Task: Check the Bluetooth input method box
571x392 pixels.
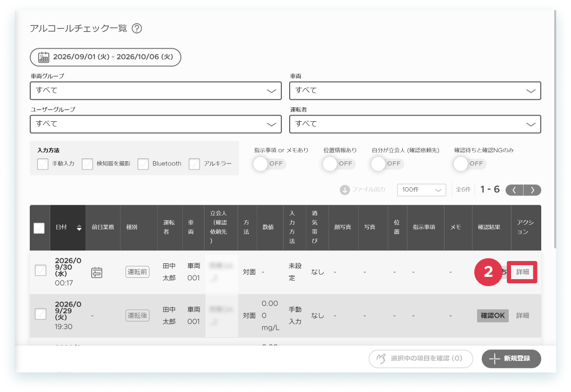Action: [x=143, y=164]
